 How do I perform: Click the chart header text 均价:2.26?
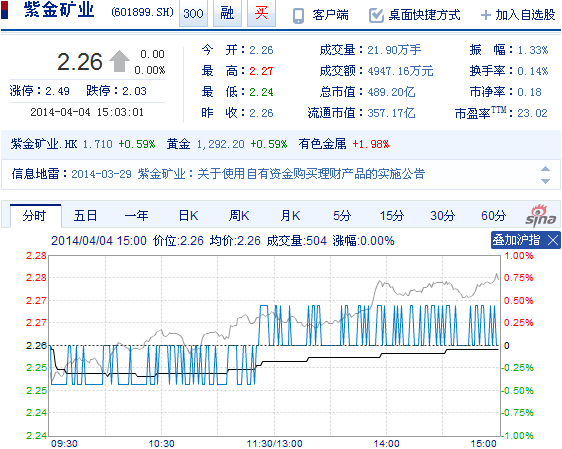[x=235, y=240]
